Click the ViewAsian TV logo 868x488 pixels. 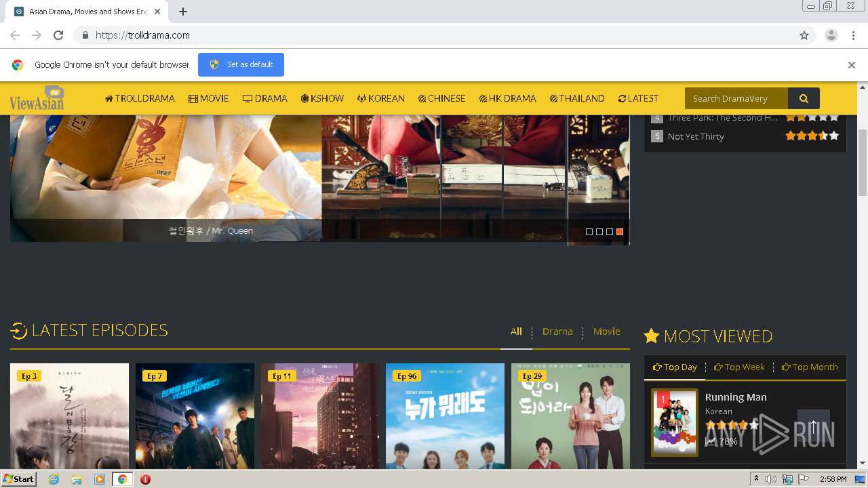pos(37,98)
